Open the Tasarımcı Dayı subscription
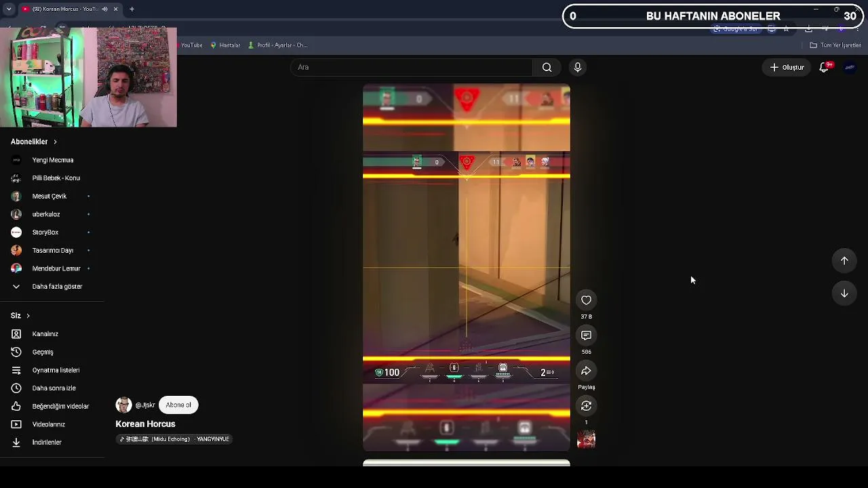The width and height of the screenshot is (868, 488). click(x=52, y=251)
